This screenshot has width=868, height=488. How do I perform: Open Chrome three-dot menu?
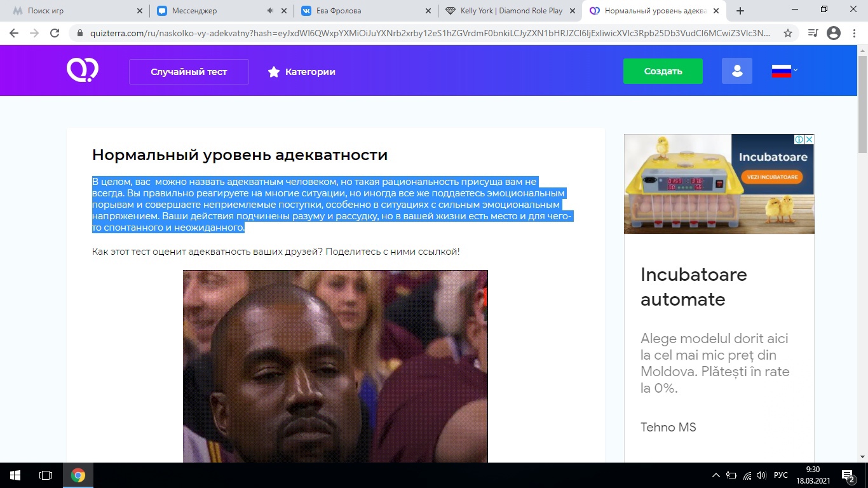[854, 33]
